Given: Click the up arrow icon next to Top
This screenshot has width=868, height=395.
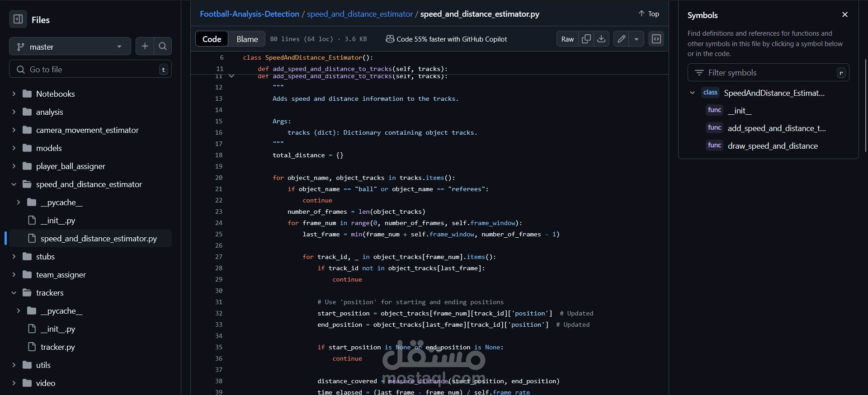Looking at the screenshot, I should pos(641,14).
